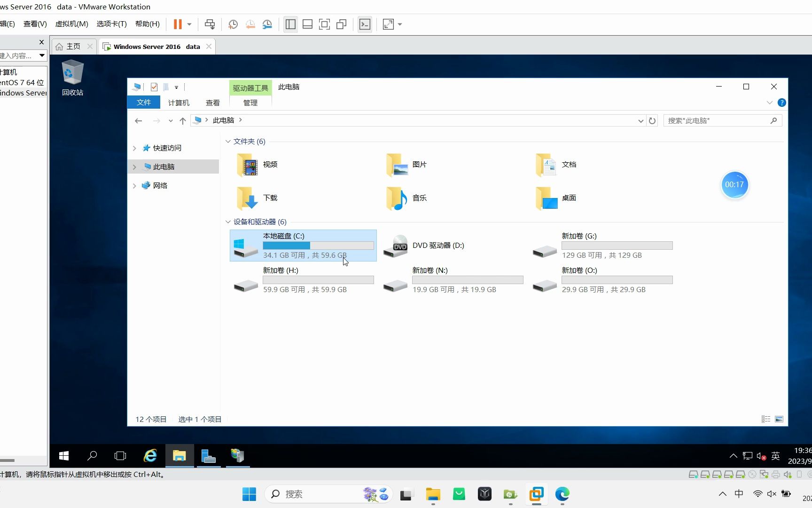Click the host taskbar 搜索 box
The height and width of the screenshot is (508, 812).
tap(328, 494)
